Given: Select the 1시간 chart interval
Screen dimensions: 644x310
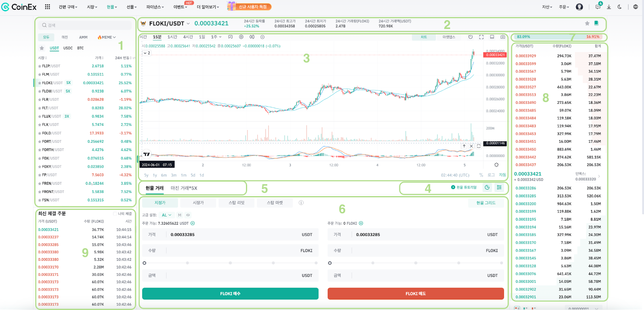Looking at the screenshot, I should (172, 37).
